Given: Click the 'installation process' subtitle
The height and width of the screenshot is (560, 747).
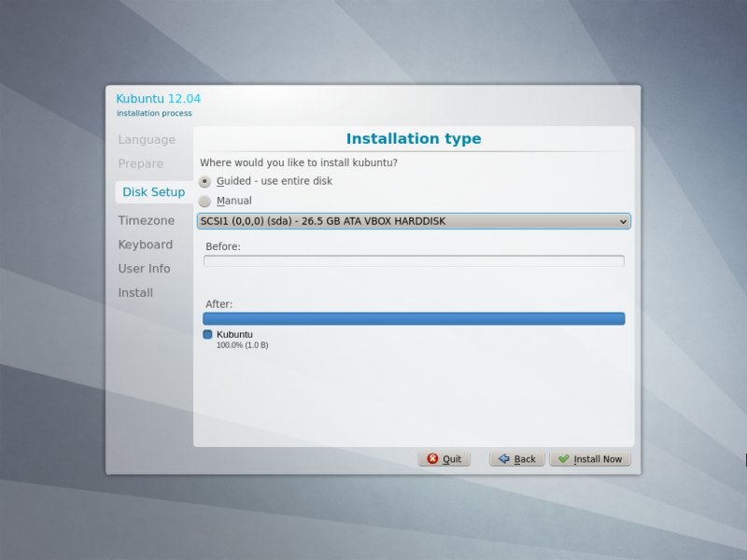Looking at the screenshot, I should pos(154,113).
